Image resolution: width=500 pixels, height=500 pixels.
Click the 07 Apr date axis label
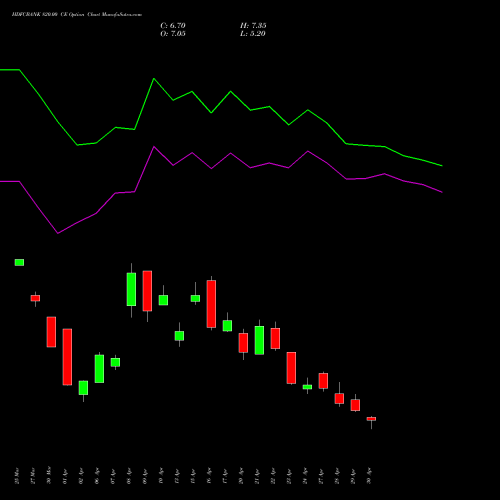113,477
